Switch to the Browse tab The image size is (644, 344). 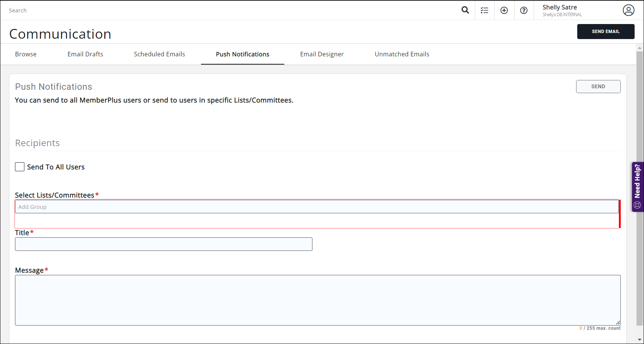(x=26, y=54)
